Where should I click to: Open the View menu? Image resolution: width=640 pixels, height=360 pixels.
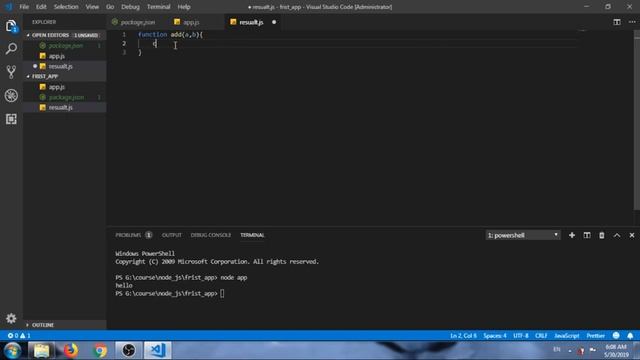(x=92, y=7)
